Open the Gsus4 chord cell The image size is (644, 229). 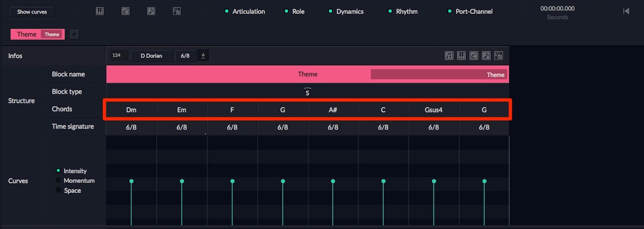click(434, 110)
